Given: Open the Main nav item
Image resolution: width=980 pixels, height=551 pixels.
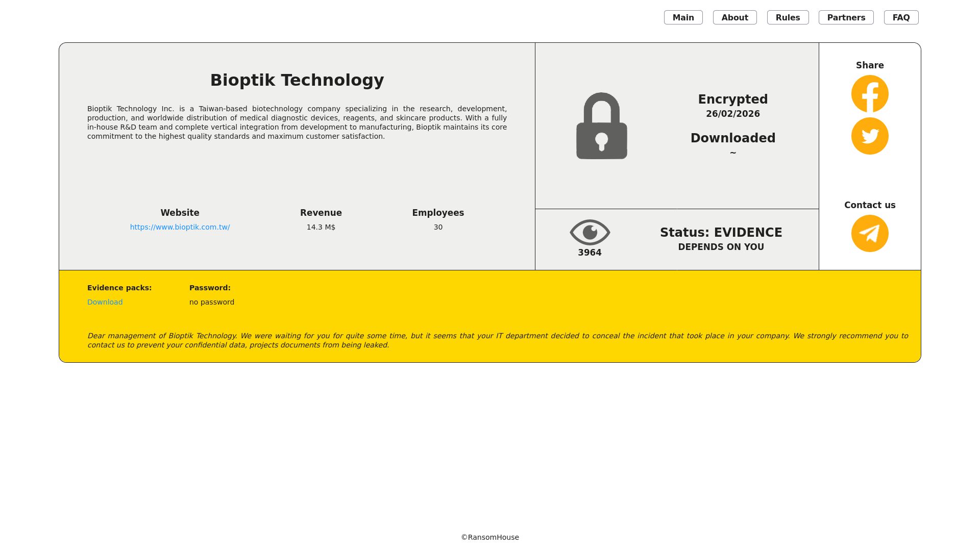Looking at the screenshot, I should [683, 17].
